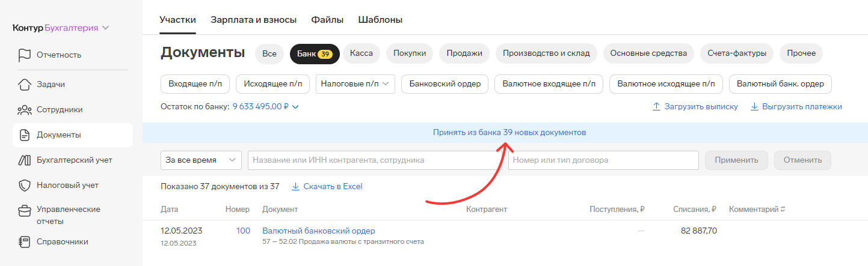Click the briefcase icon for Управленческие отчеты
Viewport: 868px width, 266px height.
click(x=24, y=211)
